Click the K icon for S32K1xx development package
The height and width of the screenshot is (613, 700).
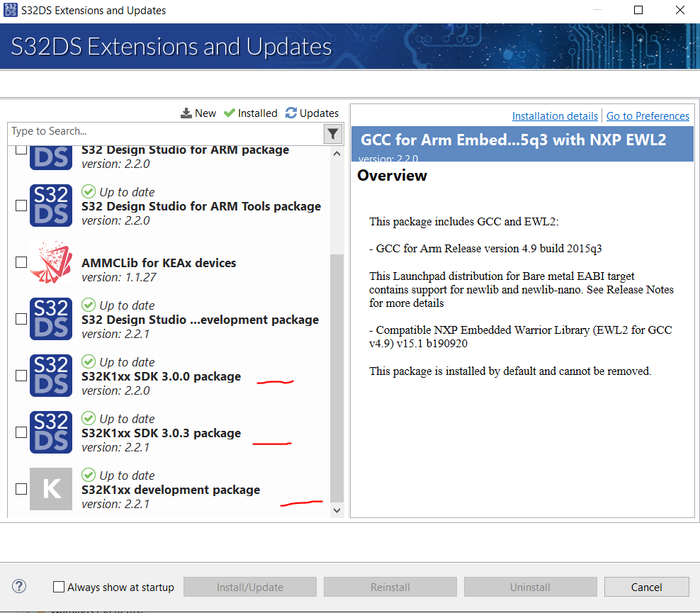click(50, 489)
